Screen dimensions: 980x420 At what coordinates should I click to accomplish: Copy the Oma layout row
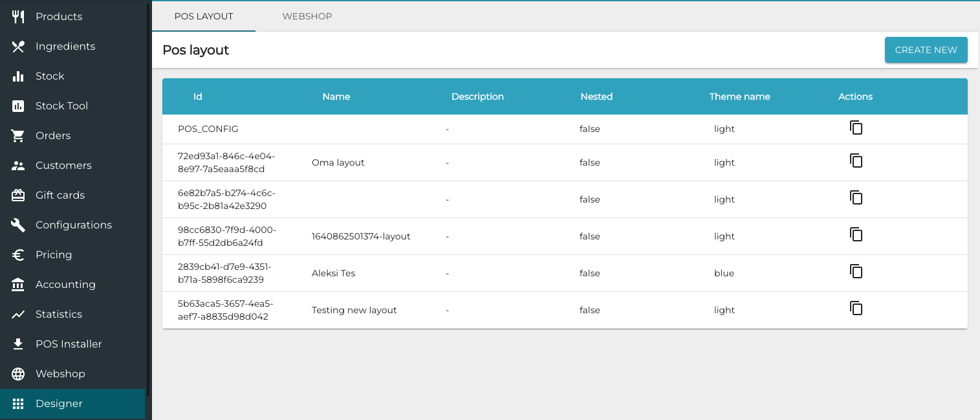(x=856, y=161)
